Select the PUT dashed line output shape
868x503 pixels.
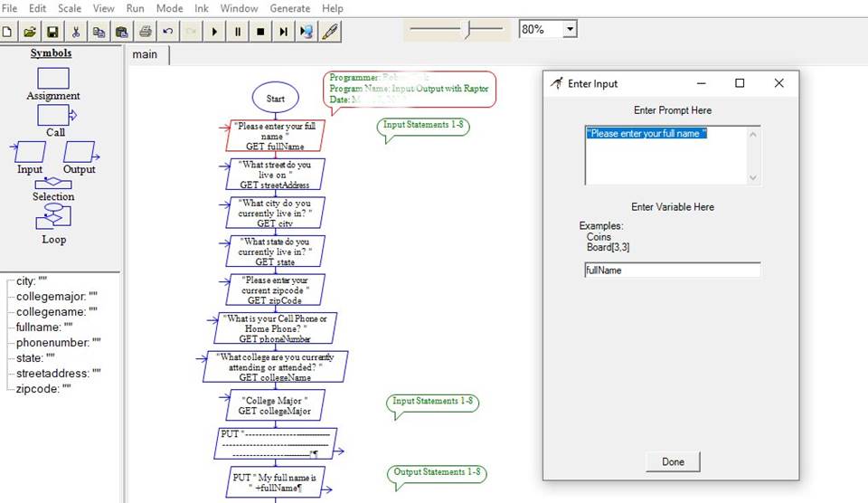click(x=275, y=443)
